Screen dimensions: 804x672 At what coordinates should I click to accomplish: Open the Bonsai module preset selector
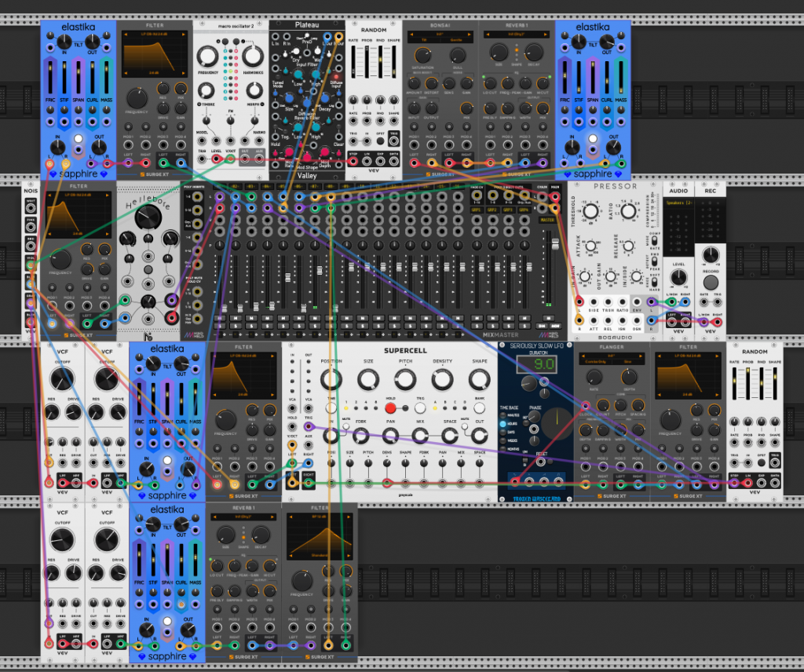(x=440, y=35)
